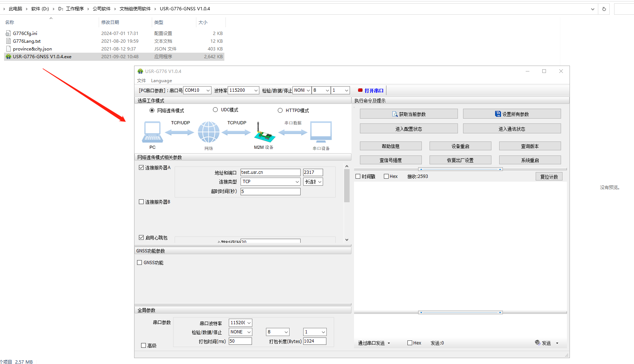Open the G776Cfg.ini configuration file
This screenshot has height=364, width=634.
25,34
